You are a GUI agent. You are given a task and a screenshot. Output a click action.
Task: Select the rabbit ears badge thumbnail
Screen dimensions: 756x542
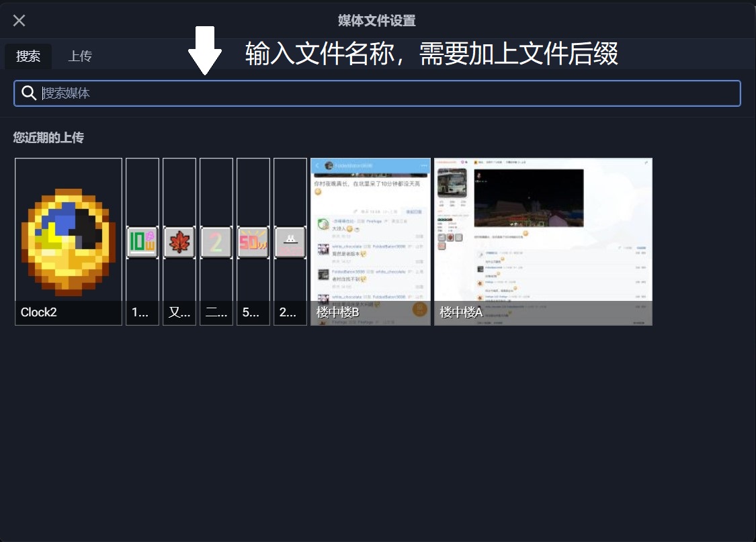tap(290, 241)
